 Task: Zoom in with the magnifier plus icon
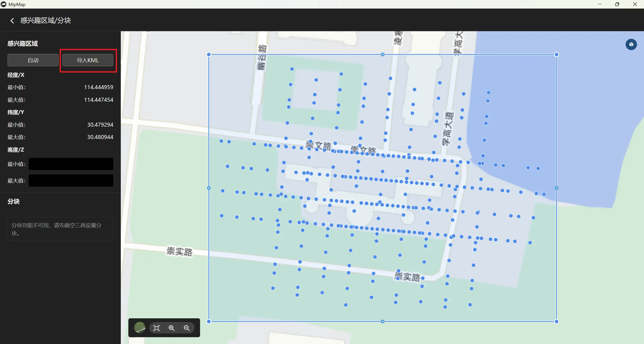click(x=172, y=328)
